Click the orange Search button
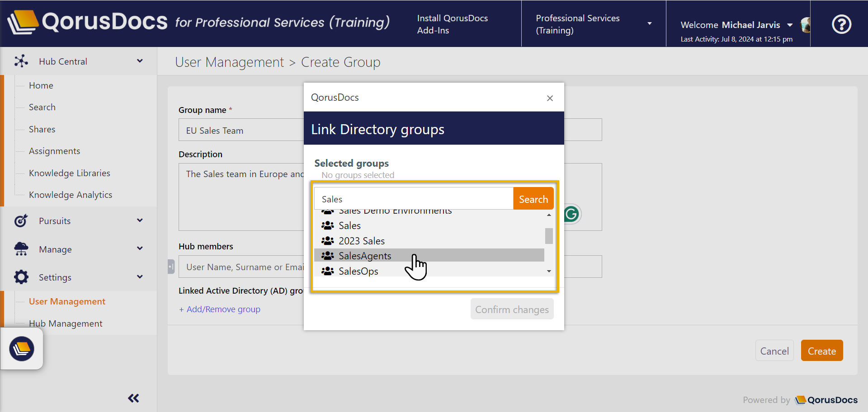Viewport: 868px width, 412px height. (x=533, y=199)
